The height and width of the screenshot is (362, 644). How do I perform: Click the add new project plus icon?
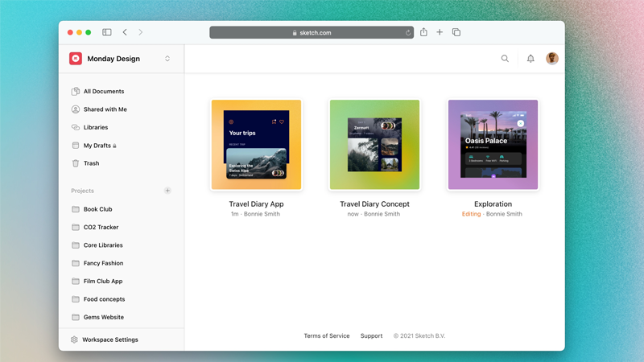click(167, 191)
